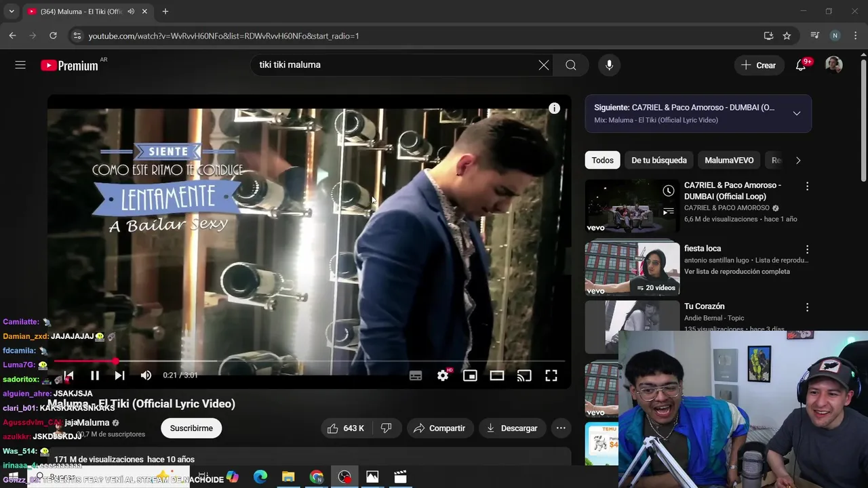Go back to previous video

68,375
